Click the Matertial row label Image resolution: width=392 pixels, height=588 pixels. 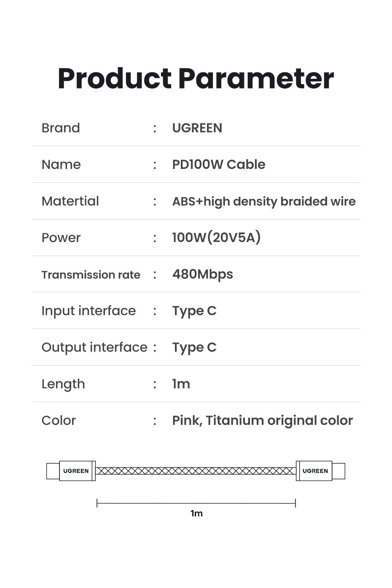(x=70, y=201)
